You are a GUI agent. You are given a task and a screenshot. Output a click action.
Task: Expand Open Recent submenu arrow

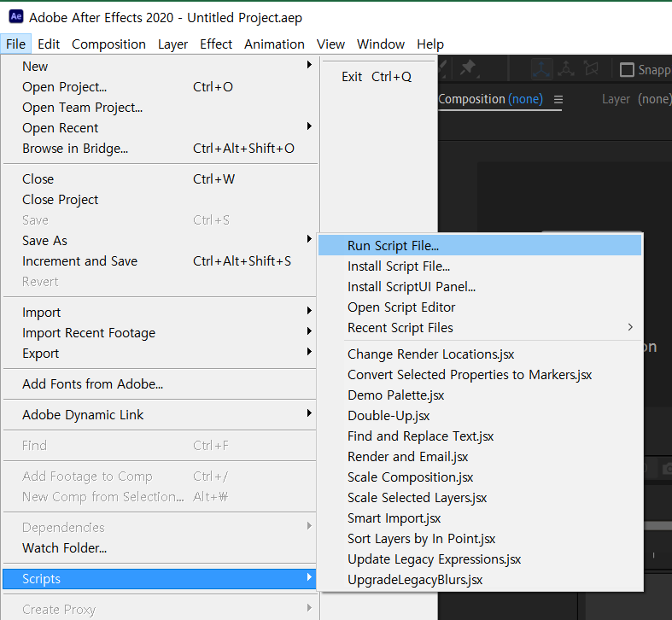point(309,126)
